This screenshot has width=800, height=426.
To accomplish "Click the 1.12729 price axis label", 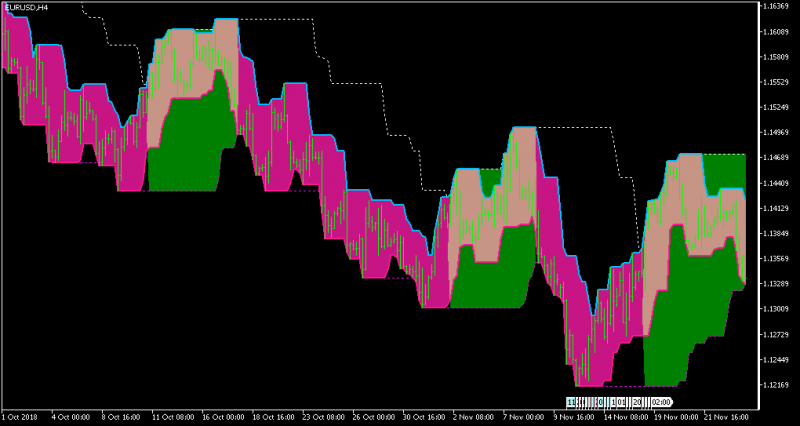I will tap(774, 334).
